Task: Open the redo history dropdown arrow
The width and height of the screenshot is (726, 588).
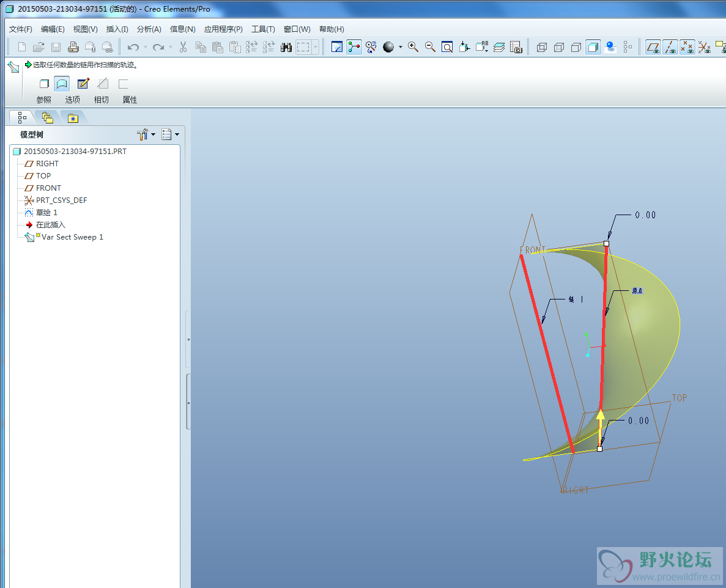Action: pyautogui.click(x=171, y=46)
